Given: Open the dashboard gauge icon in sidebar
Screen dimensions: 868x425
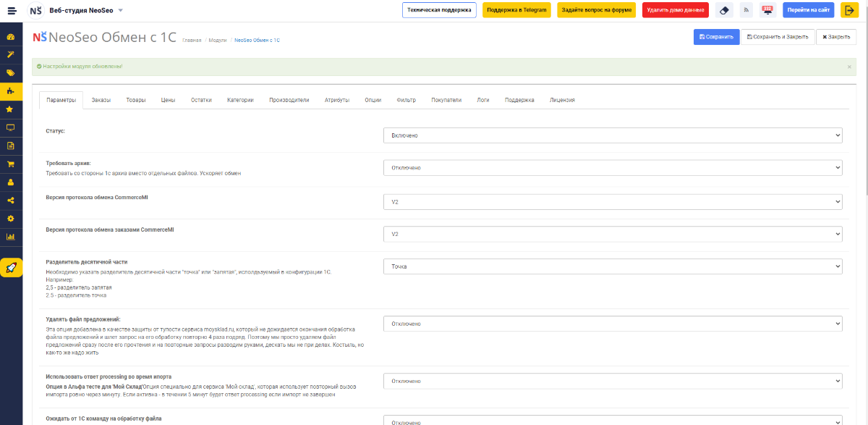Looking at the screenshot, I should 11,37.
